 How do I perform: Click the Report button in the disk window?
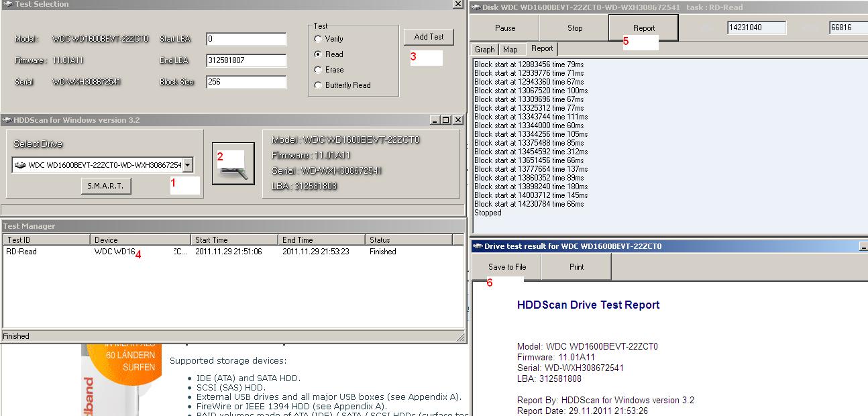[644, 28]
